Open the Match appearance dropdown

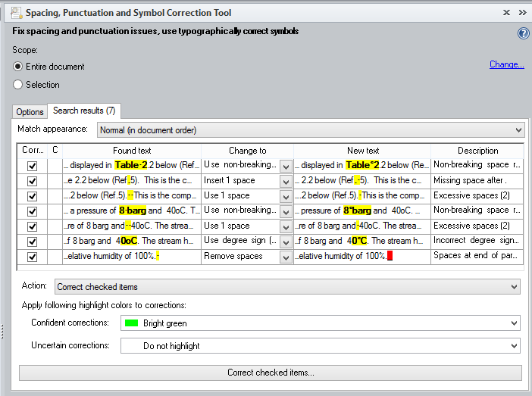pos(311,130)
